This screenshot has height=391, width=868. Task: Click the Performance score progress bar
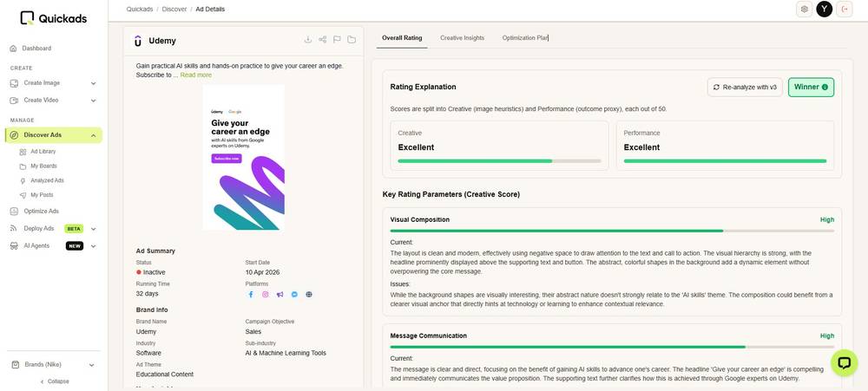tap(725, 161)
